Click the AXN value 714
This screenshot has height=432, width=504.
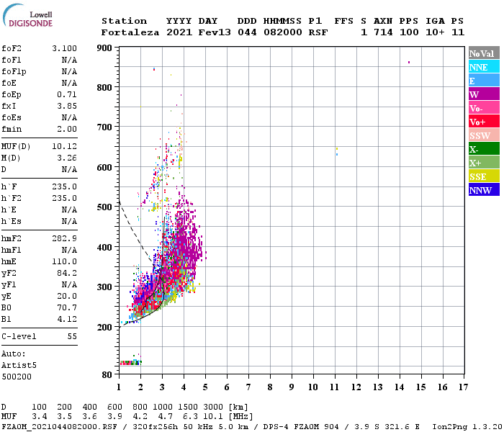[x=383, y=32]
